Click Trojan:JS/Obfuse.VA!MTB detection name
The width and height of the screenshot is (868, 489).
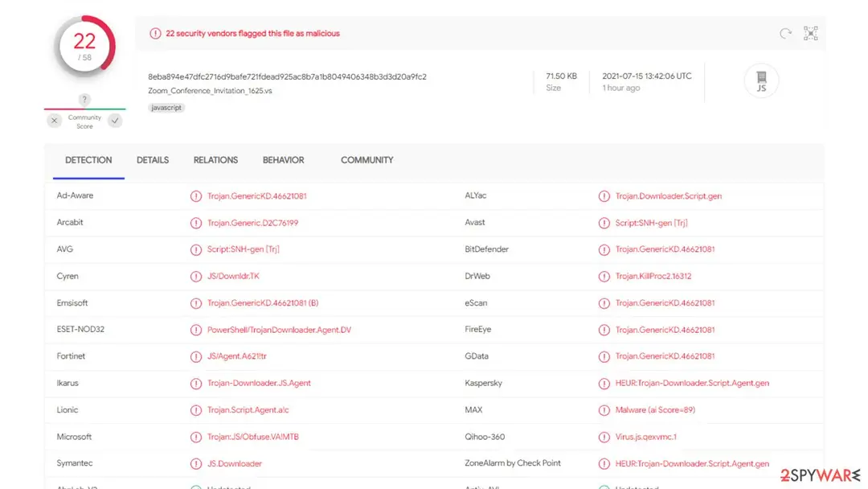tap(252, 437)
